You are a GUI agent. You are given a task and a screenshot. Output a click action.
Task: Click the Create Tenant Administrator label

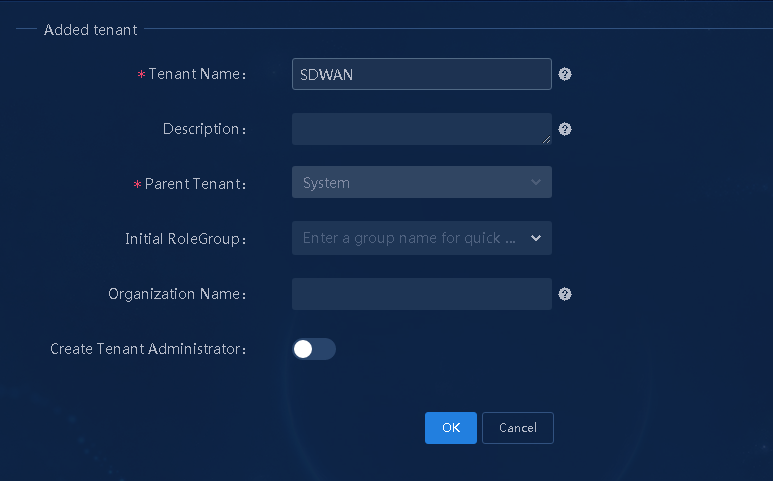pos(148,349)
